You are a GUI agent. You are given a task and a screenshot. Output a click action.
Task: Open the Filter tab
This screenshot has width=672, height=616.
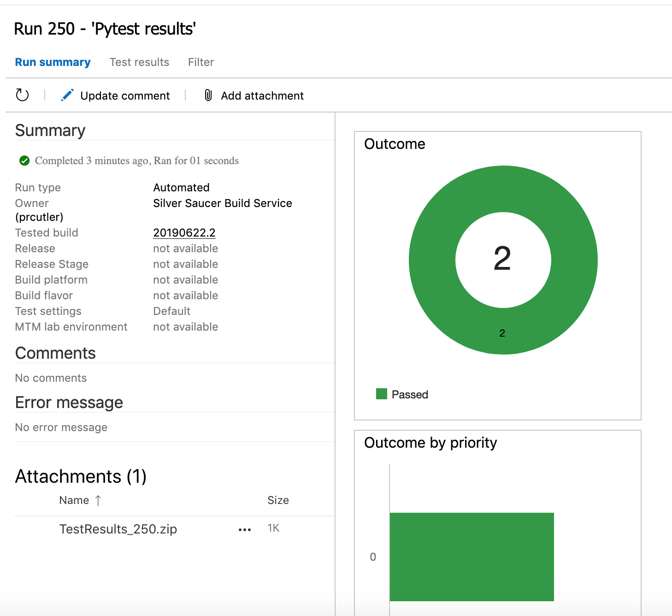[200, 62]
